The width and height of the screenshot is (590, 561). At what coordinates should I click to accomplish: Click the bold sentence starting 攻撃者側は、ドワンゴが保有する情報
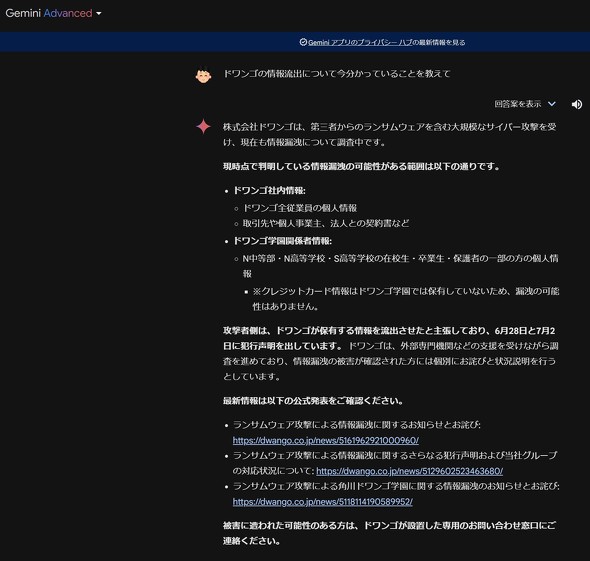tap(389, 338)
